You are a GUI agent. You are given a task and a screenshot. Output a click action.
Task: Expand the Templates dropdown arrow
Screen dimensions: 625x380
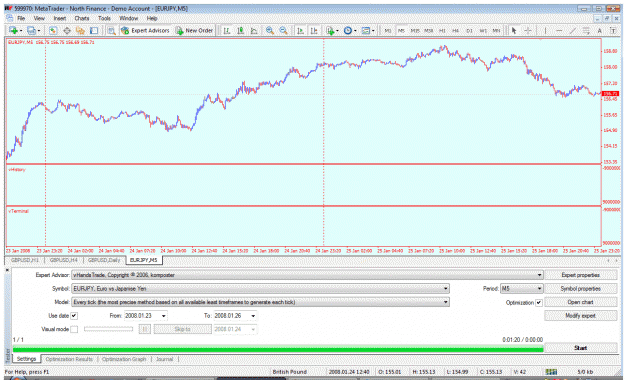click(x=373, y=31)
